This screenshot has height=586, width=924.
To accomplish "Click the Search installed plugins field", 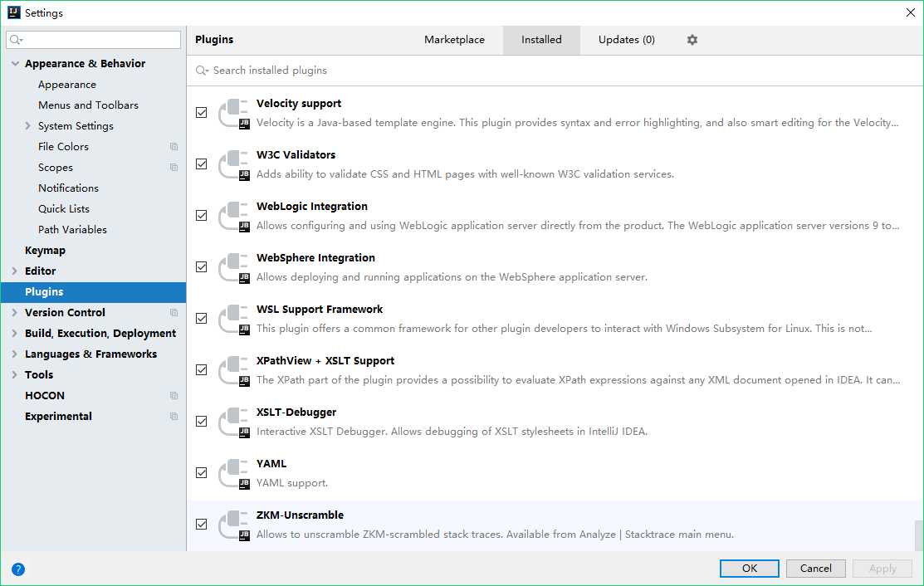I will [x=554, y=71].
